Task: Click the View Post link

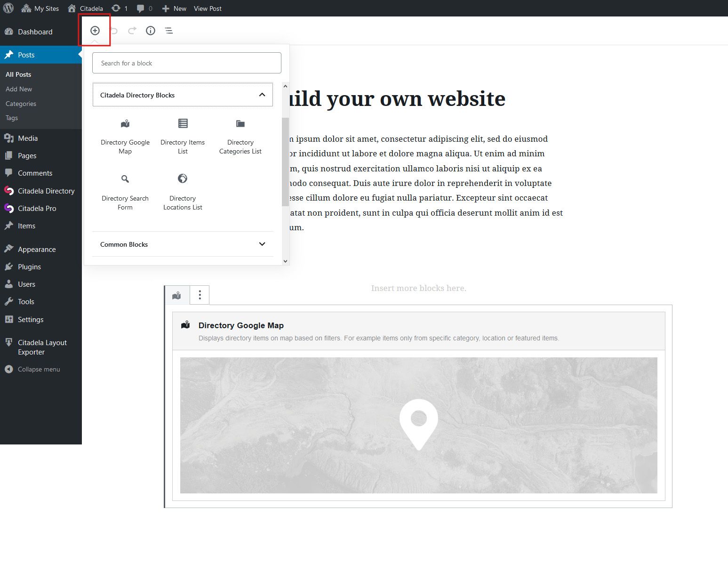Action: [208, 8]
